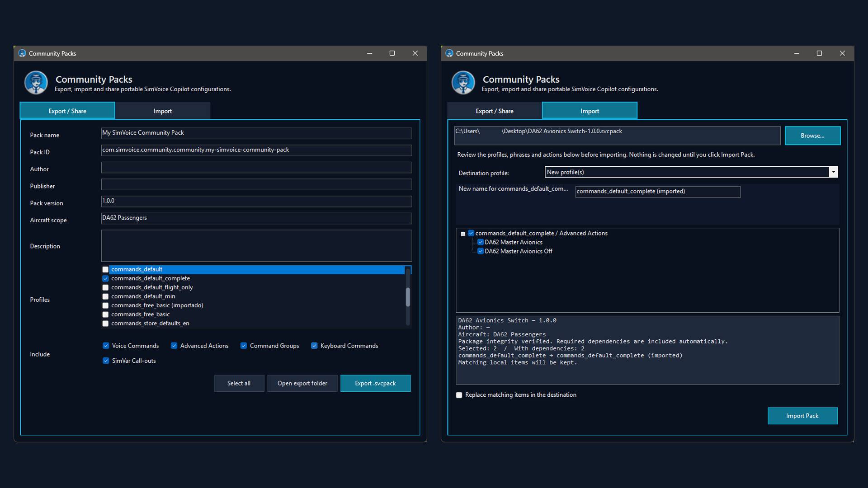Check commands_default_min profile checkbox

[x=105, y=297]
